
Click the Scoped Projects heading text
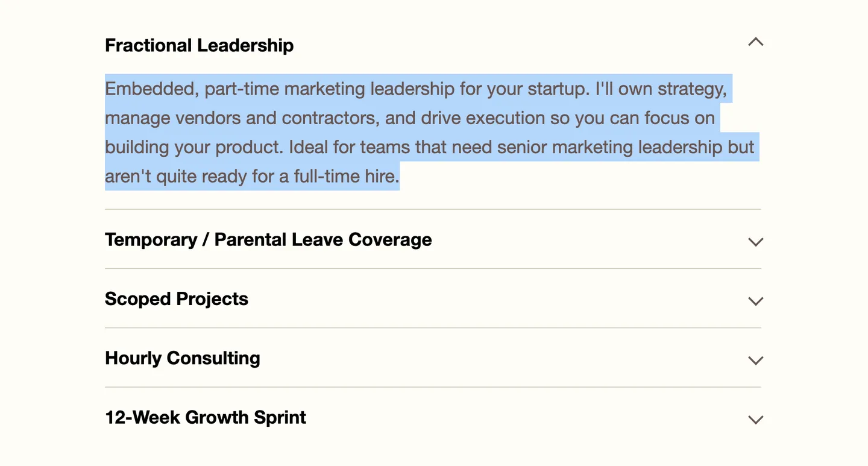coord(177,299)
